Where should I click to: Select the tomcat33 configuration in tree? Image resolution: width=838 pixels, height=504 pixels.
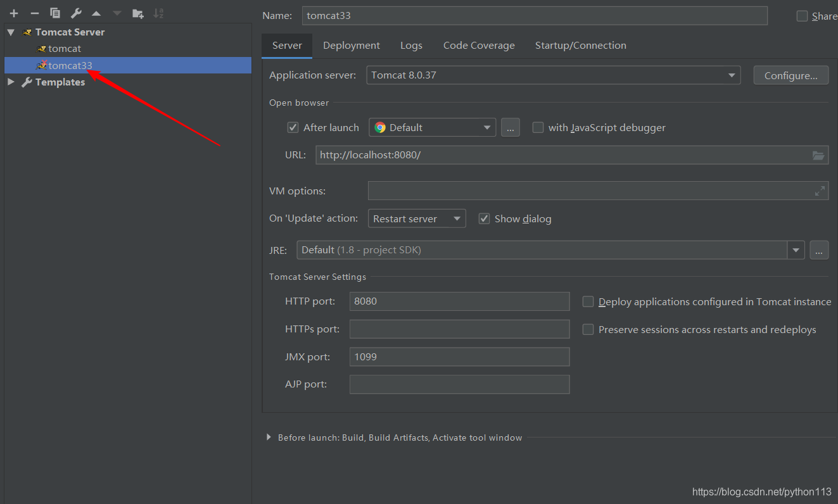128,65
